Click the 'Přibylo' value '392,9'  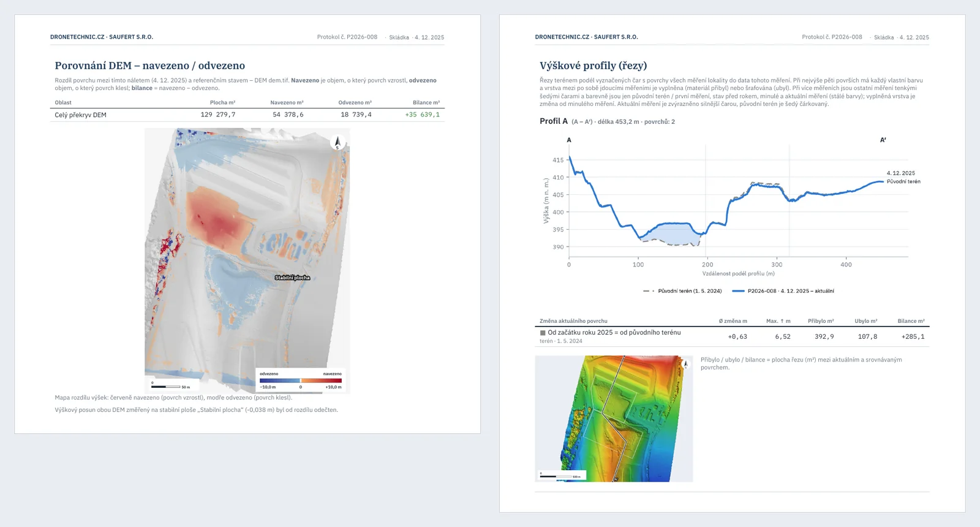point(824,336)
